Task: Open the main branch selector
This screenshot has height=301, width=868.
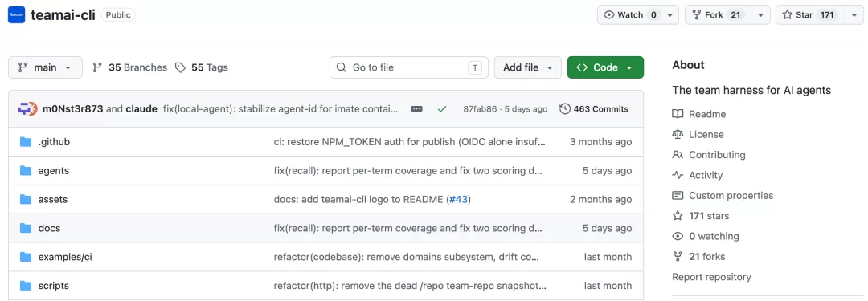Action: pos(45,67)
